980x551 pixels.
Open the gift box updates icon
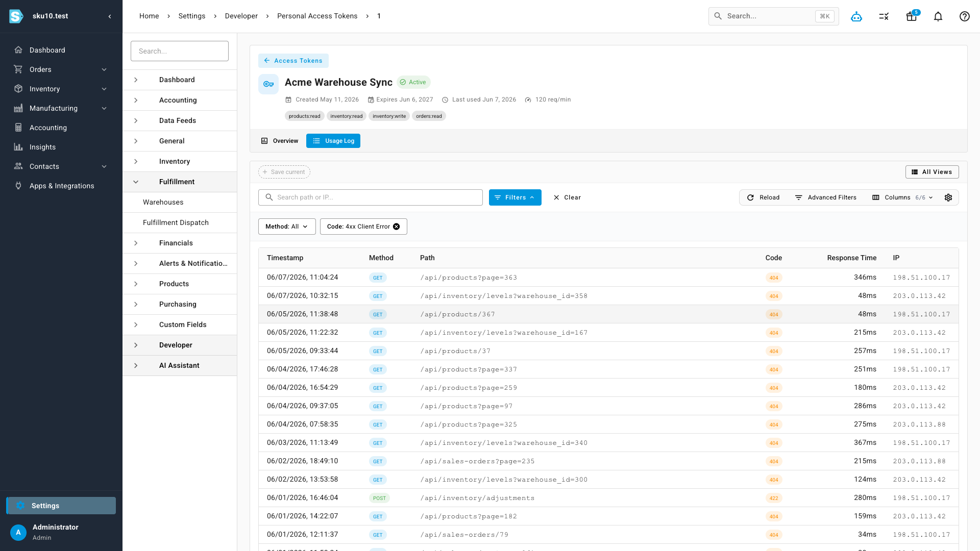(x=911, y=16)
